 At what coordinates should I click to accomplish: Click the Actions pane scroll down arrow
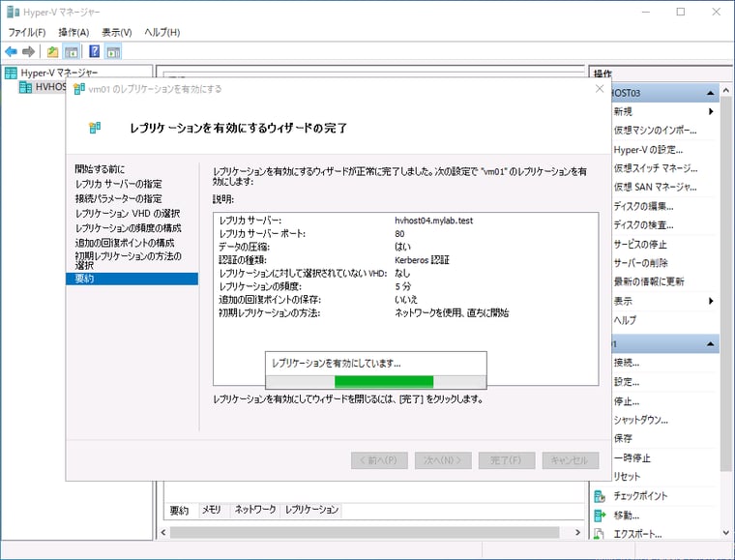pos(726,533)
